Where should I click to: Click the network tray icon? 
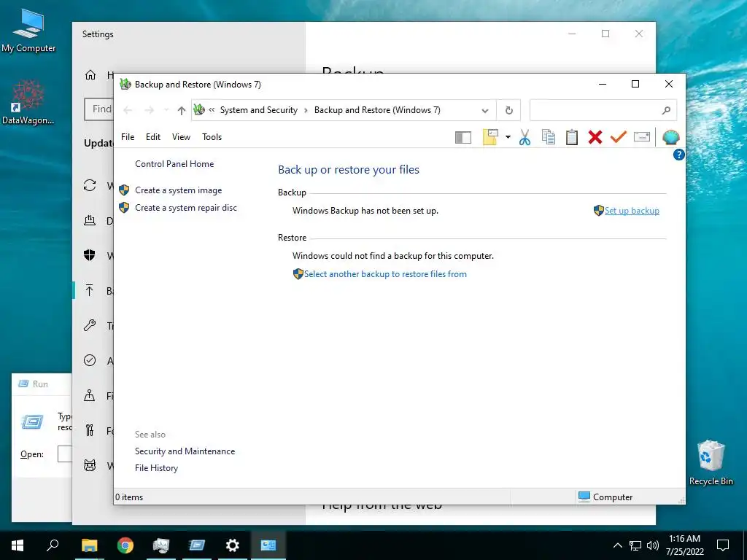tap(635, 545)
